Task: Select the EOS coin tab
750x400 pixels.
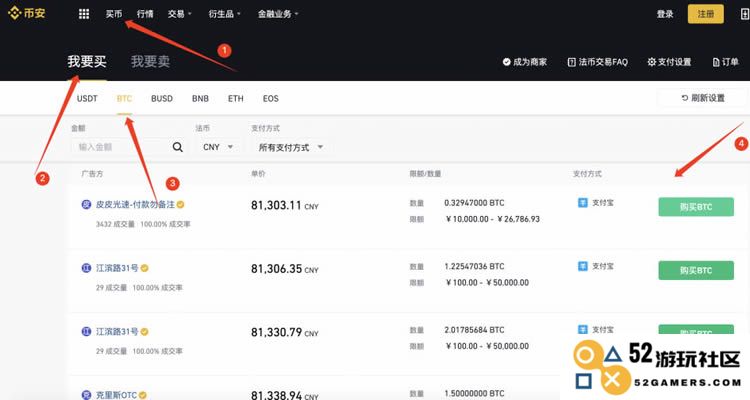Action: point(271,99)
